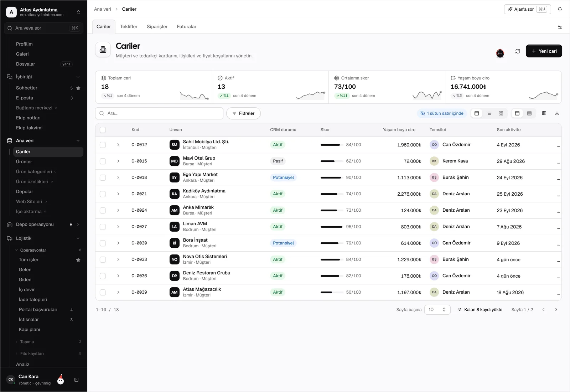Click the Ege Yapı Market score bar
Screen dimensions: 570x392
[x=331, y=178]
